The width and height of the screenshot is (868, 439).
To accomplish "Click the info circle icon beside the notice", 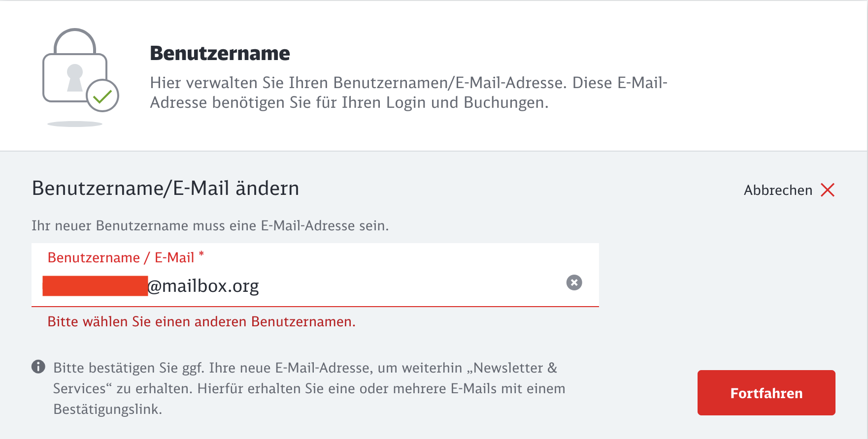I will click(x=38, y=367).
